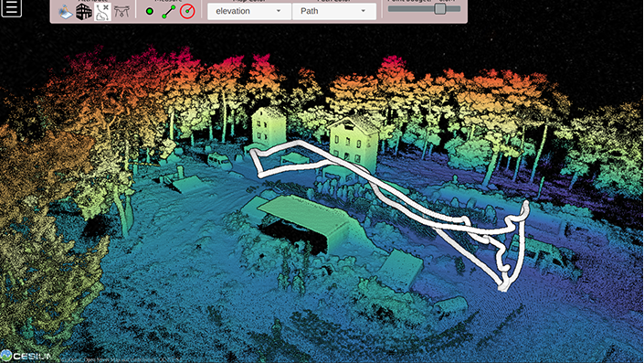
Task: Click the white flight path line
Action: 411,205
